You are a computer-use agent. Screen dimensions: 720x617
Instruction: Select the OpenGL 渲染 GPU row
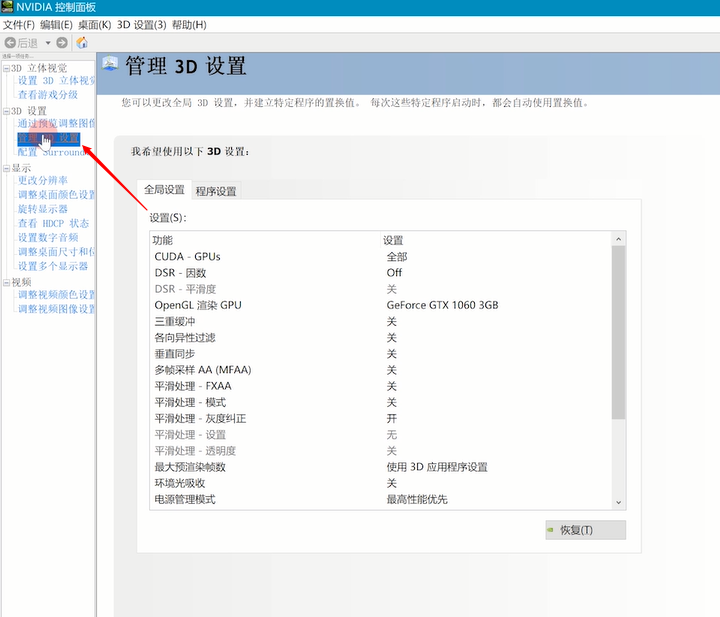point(381,305)
